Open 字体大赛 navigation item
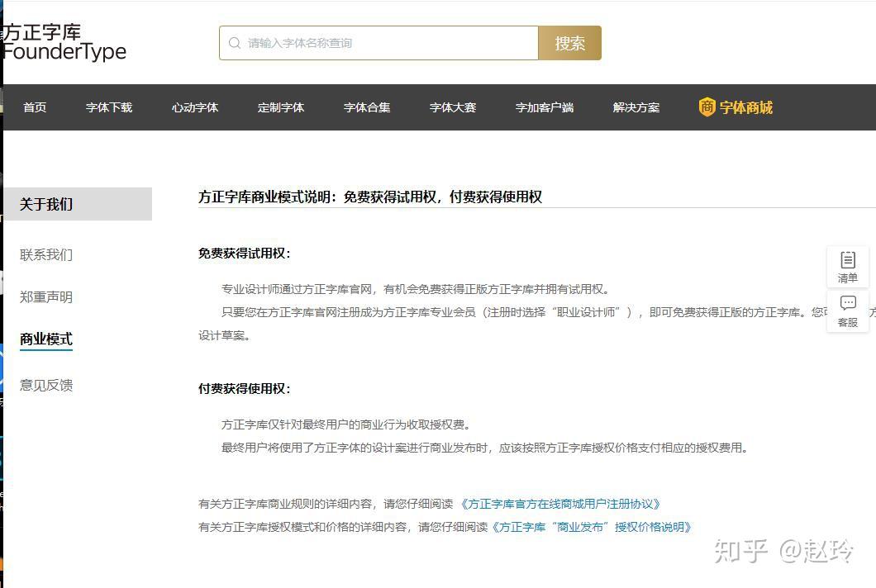The height and width of the screenshot is (588, 876). coord(453,107)
